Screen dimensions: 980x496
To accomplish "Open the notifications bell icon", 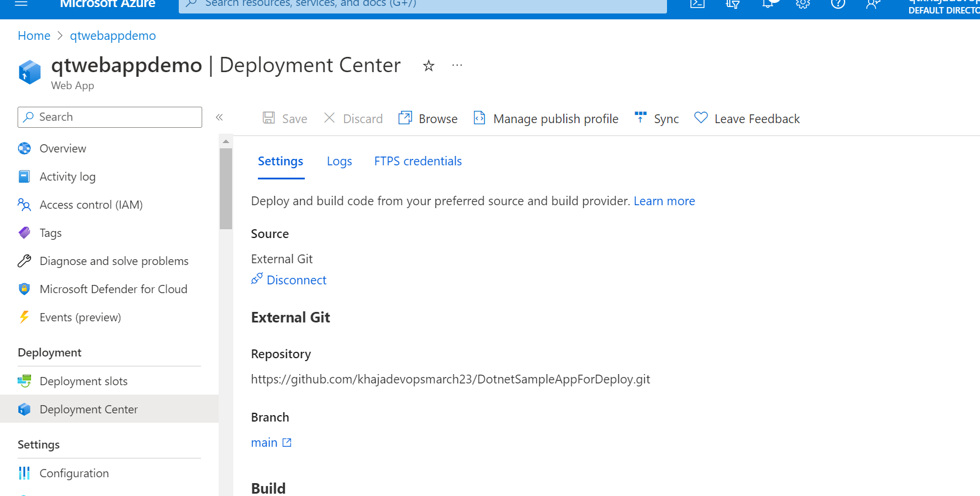I will [768, 4].
